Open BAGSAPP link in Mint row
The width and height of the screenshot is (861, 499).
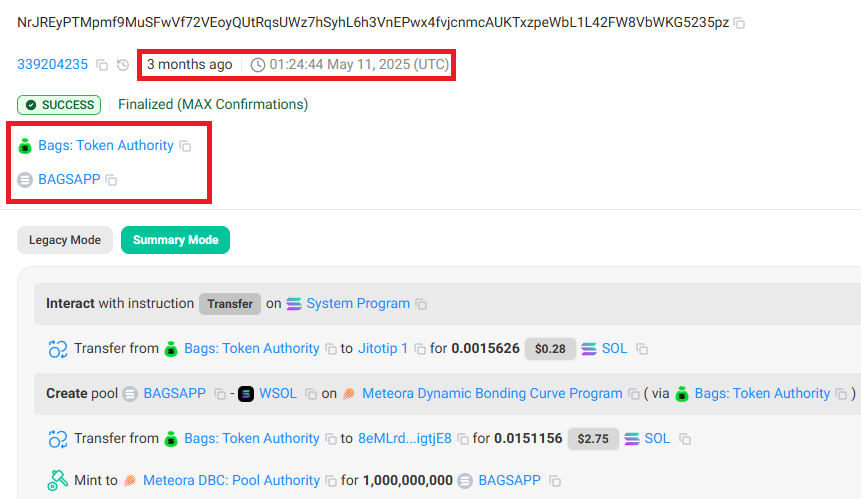(x=510, y=480)
